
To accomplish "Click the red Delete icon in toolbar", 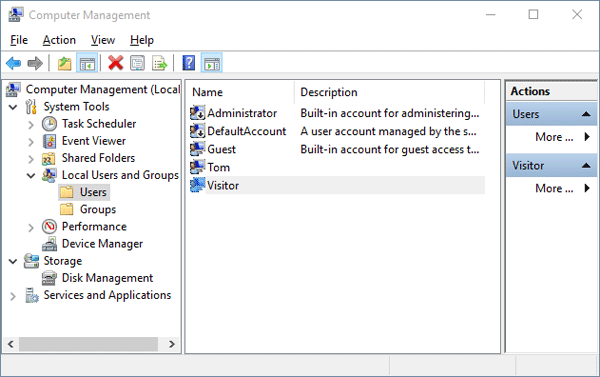I will click(x=116, y=63).
